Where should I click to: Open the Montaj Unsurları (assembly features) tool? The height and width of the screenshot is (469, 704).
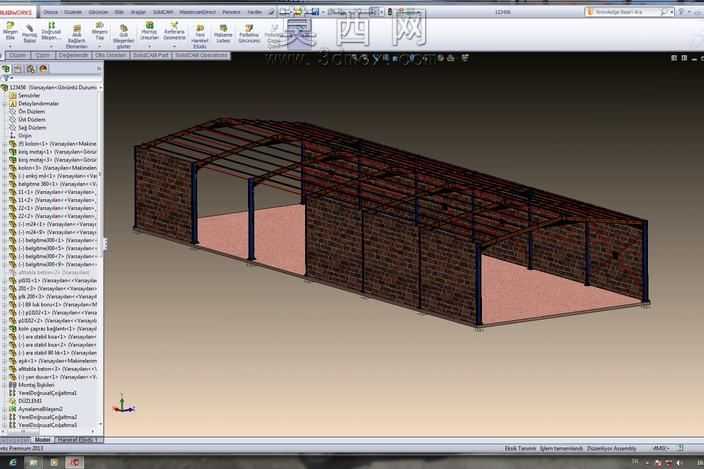click(150, 31)
